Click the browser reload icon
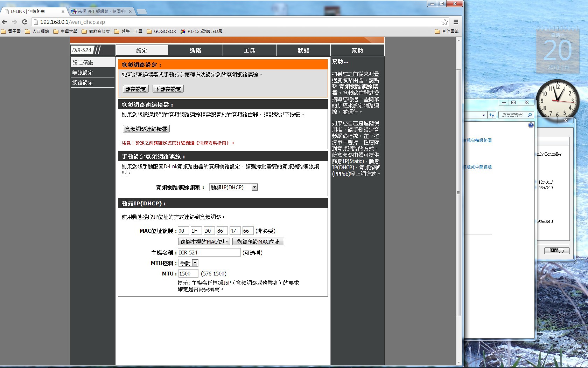The image size is (588, 368). click(x=24, y=22)
